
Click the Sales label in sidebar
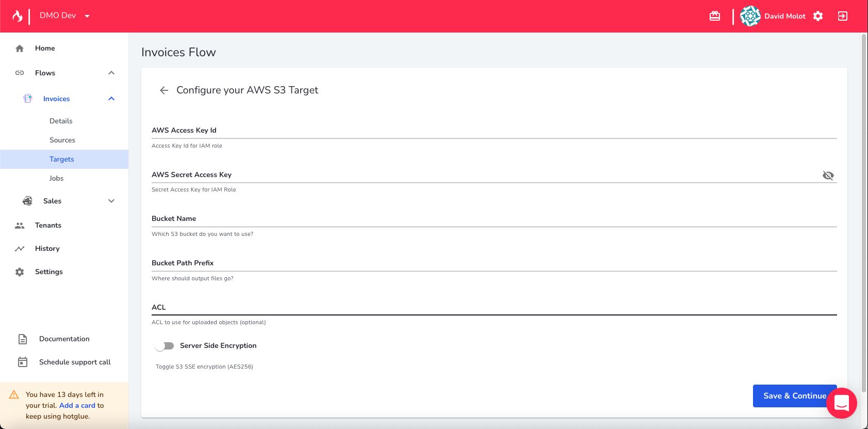[52, 201]
